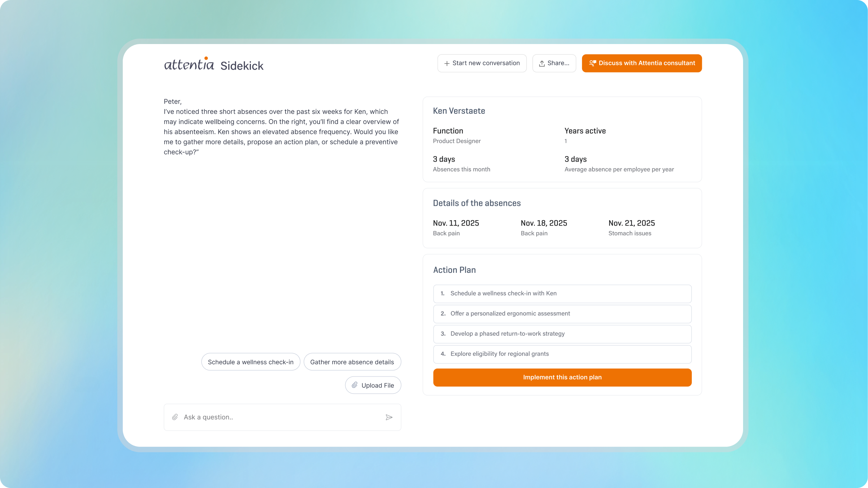The image size is (868, 488).
Task: Select action step Develop phased return-to-work strategy
Action: pos(562,334)
